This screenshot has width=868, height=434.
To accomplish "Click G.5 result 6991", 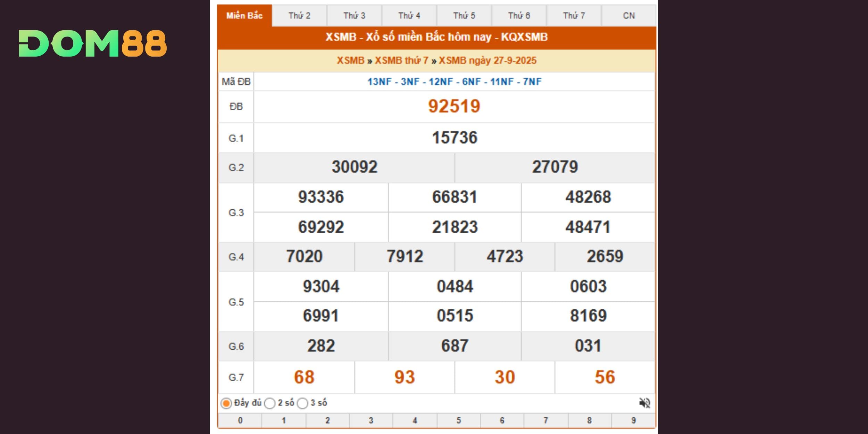I will point(321,316).
